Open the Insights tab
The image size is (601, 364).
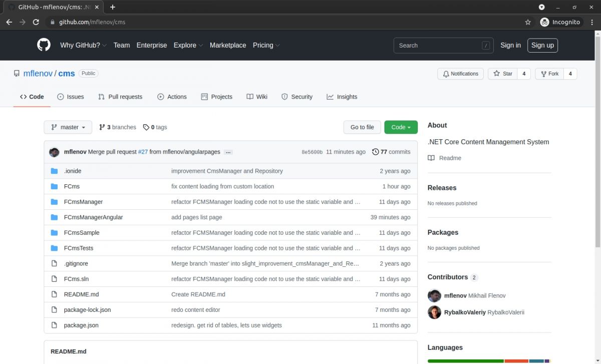pyautogui.click(x=342, y=97)
